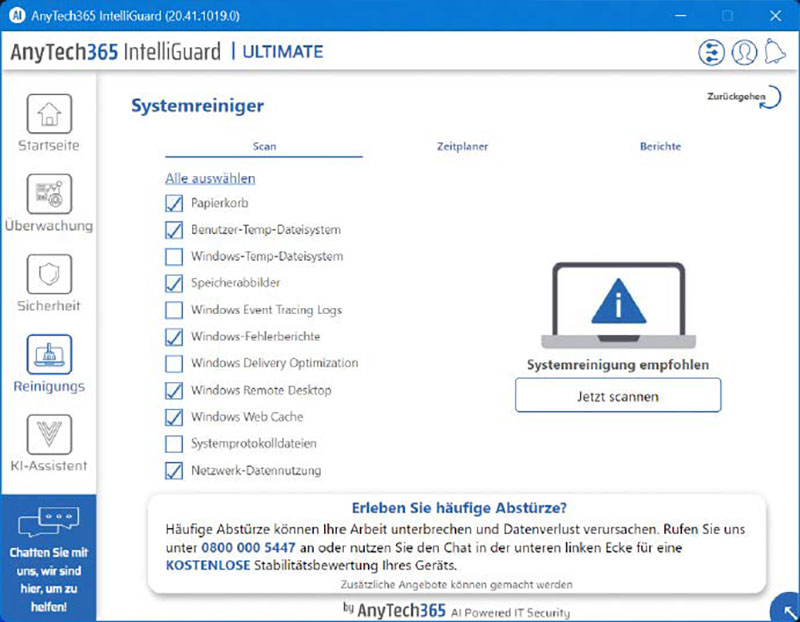Open settings sliders icon in header
Image resolution: width=800 pixels, height=622 pixels.
pyautogui.click(x=711, y=52)
